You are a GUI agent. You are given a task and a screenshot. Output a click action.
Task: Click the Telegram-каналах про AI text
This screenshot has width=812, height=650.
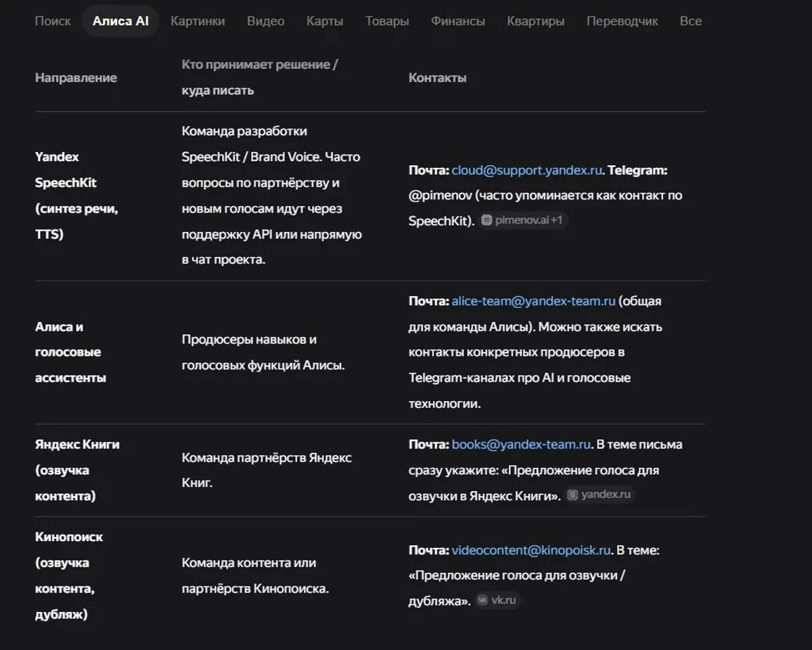coord(482,378)
